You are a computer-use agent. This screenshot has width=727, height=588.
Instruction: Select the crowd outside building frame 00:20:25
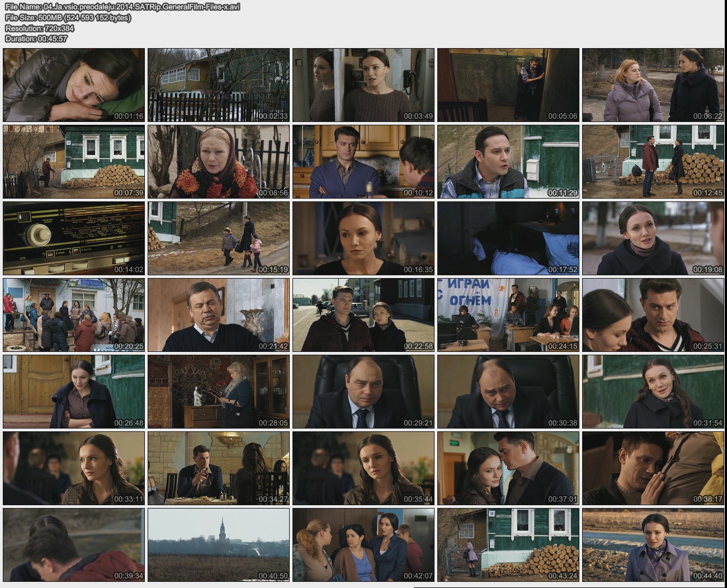[74, 315]
